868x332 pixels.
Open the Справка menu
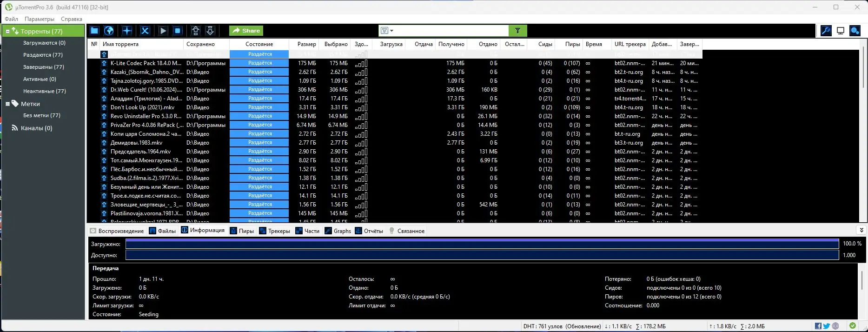pyautogui.click(x=72, y=19)
